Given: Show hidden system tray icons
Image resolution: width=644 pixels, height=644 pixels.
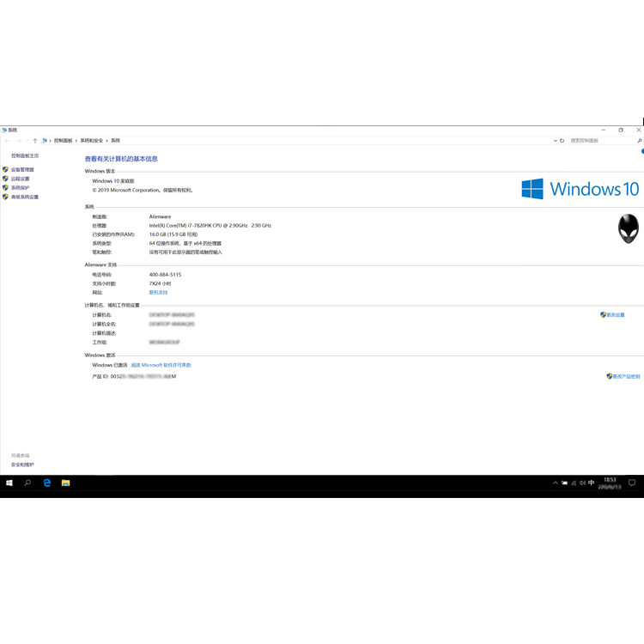Looking at the screenshot, I should (x=556, y=483).
